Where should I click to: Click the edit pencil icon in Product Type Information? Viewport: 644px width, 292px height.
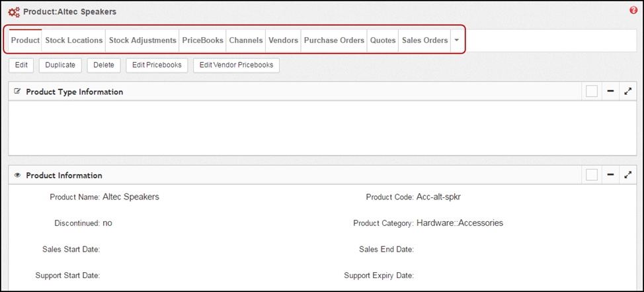pyautogui.click(x=17, y=91)
